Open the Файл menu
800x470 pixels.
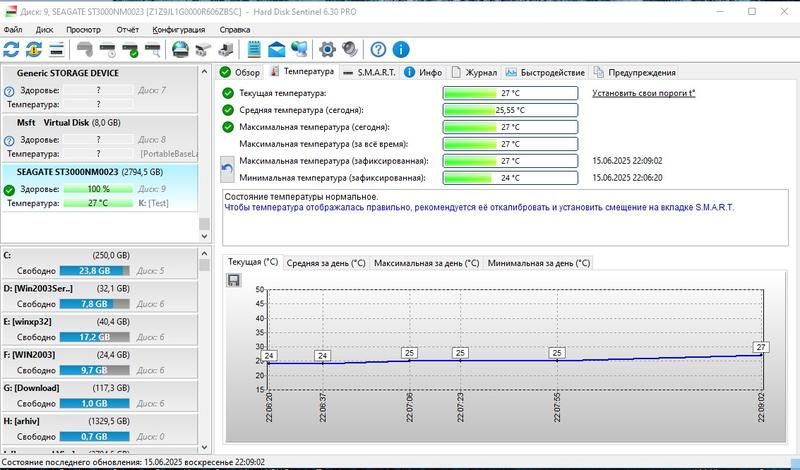point(13,30)
